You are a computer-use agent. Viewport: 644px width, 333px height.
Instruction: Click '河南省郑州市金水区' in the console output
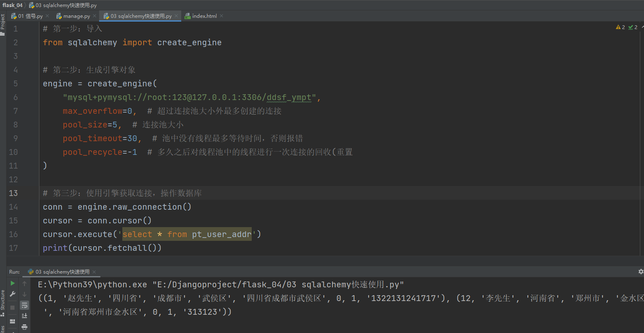tap(100, 312)
